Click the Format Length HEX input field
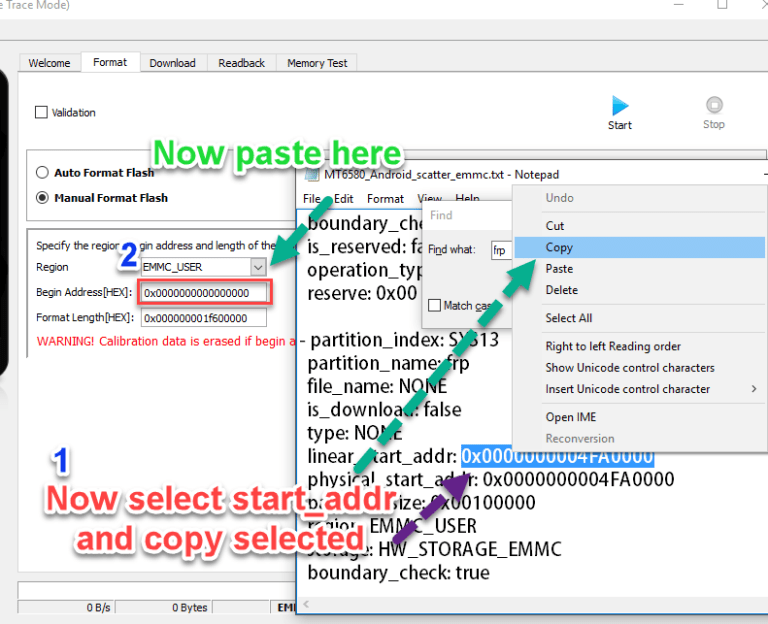This screenshot has height=624, width=768. coord(204,318)
